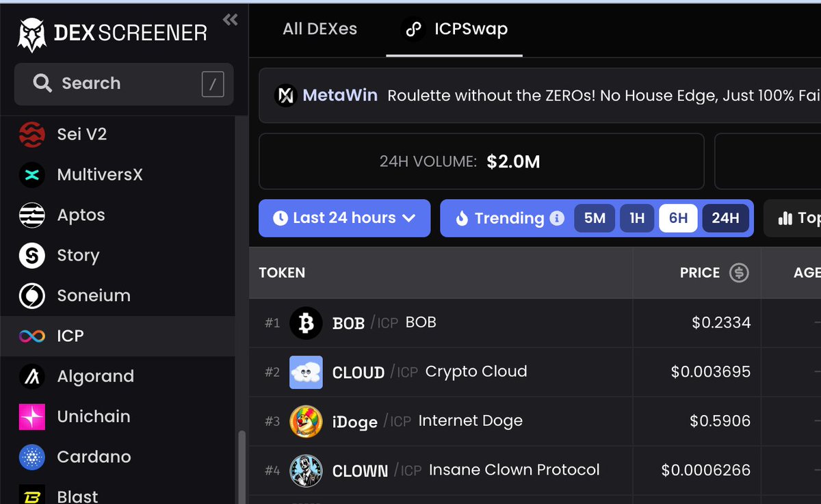This screenshot has width=821, height=504.
Task: Click the Trending button label
Action: [x=509, y=218]
